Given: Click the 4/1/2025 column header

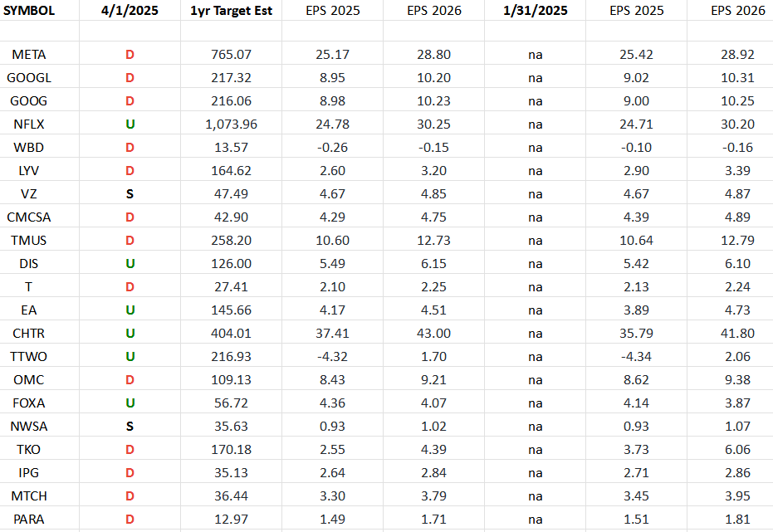Looking at the screenshot, I should point(130,10).
